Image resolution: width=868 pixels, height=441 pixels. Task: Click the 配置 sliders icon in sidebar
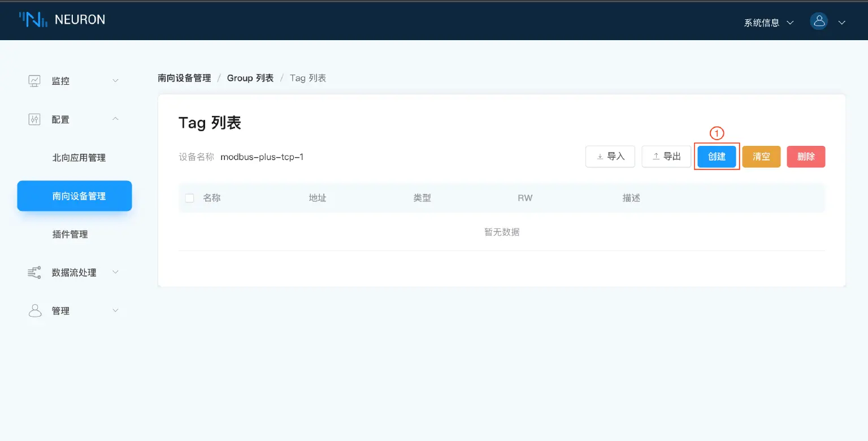tap(34, 119)
